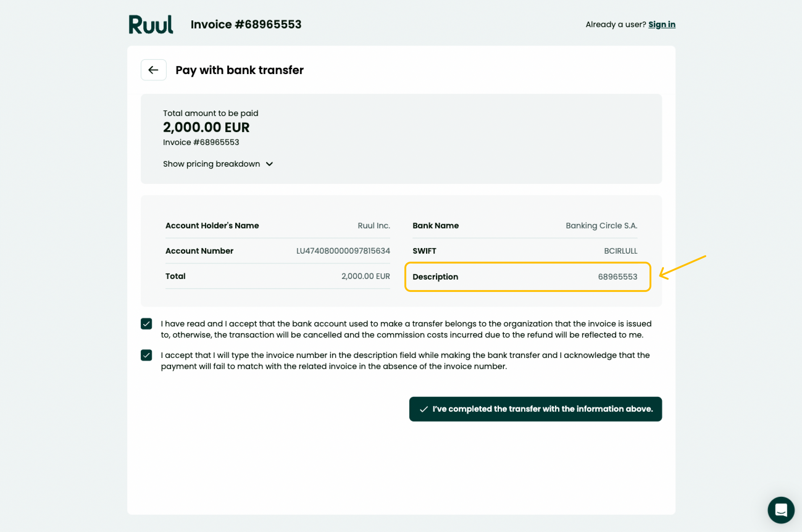Click the Pay with bank transfer heading
Image resolution: width=802 pixels, height=532 pixels.
click(240, 70)
